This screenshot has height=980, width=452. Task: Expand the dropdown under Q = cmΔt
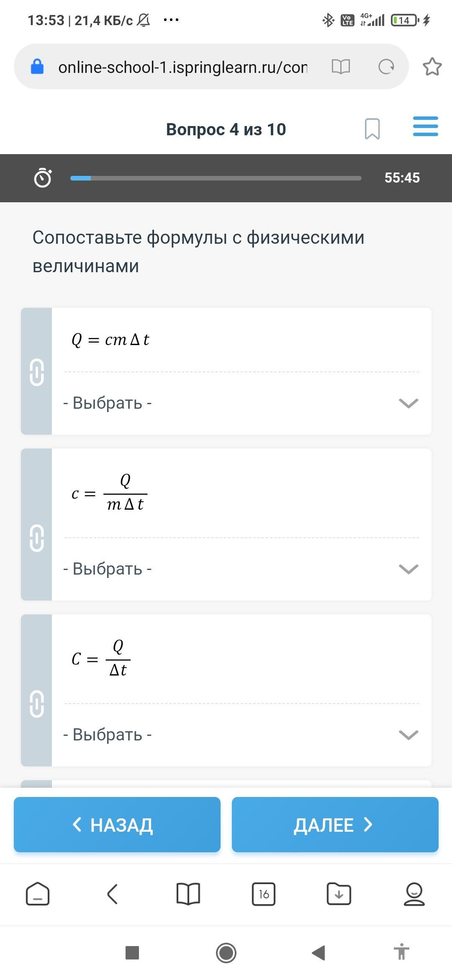(241, 403)
